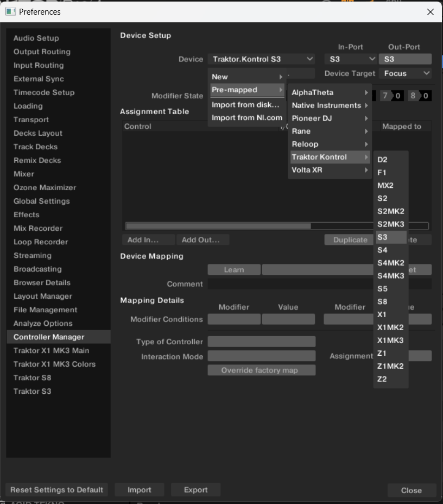The width and height of the screenshot is (443, 504).
Task: Select S2MK2 from the controller list
Action: pos(391,211)
